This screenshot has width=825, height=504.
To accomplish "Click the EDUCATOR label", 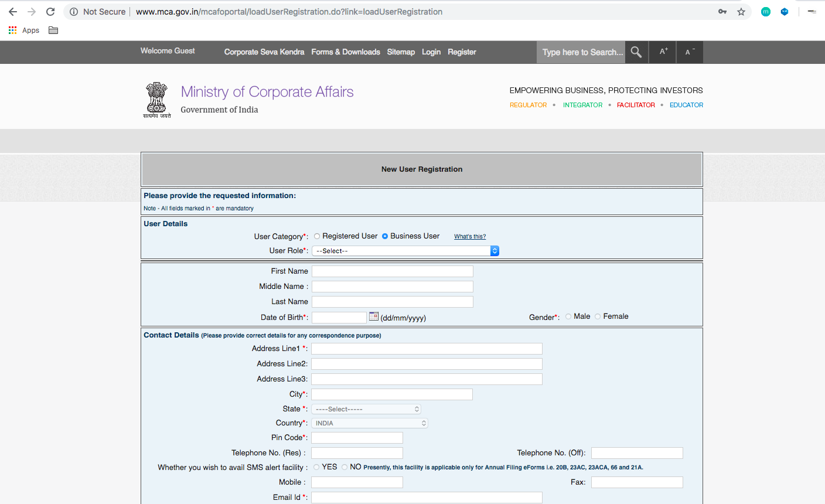I will (686, 105).
